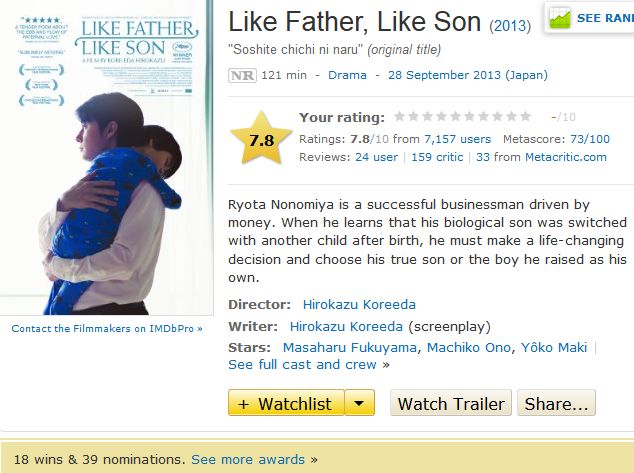Open the Watchlist dropdown arrow
634x473 pixels.
[360, 403]
